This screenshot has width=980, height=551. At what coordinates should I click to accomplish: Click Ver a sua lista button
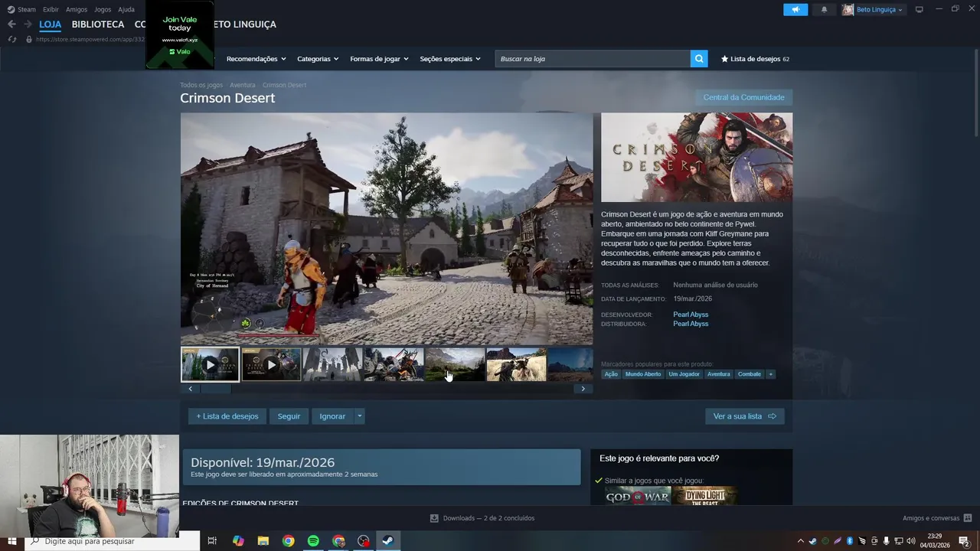[x=744, y=416]
